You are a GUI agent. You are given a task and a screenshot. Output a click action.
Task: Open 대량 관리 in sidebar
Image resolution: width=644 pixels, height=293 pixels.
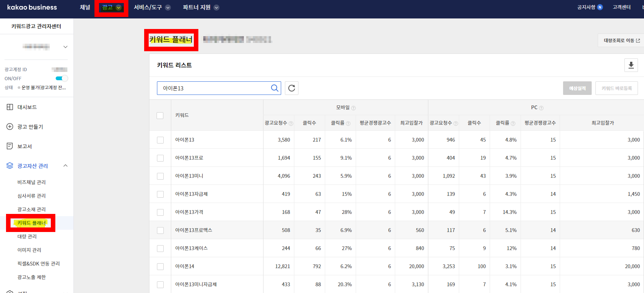pyautogui.click(x=27, y=237)
